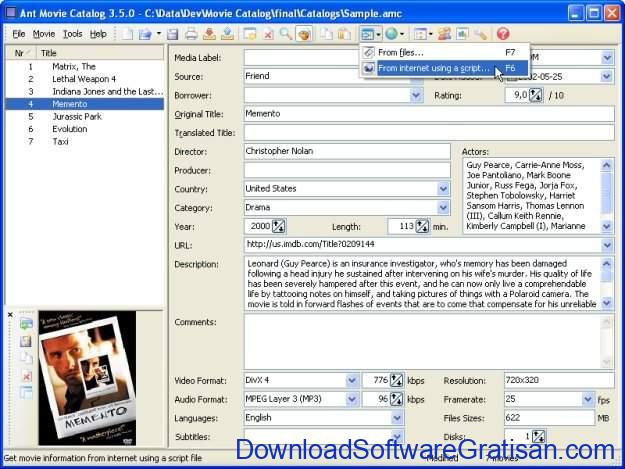Click the Title column header

tap(100, 53)
